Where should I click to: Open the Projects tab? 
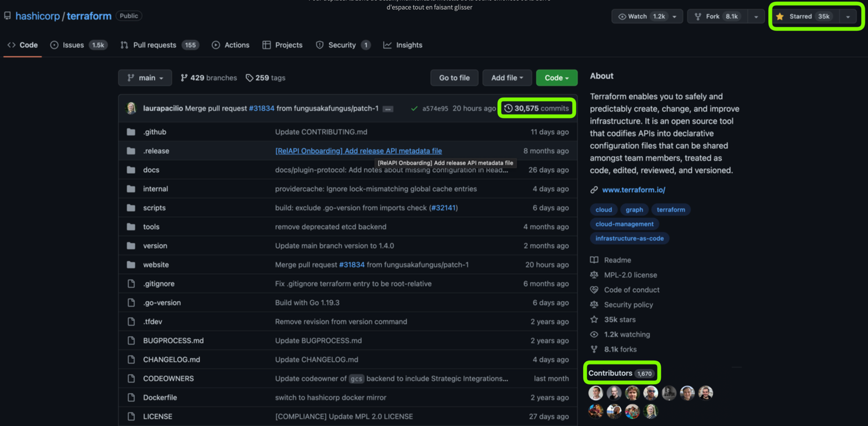click(282, 45)
